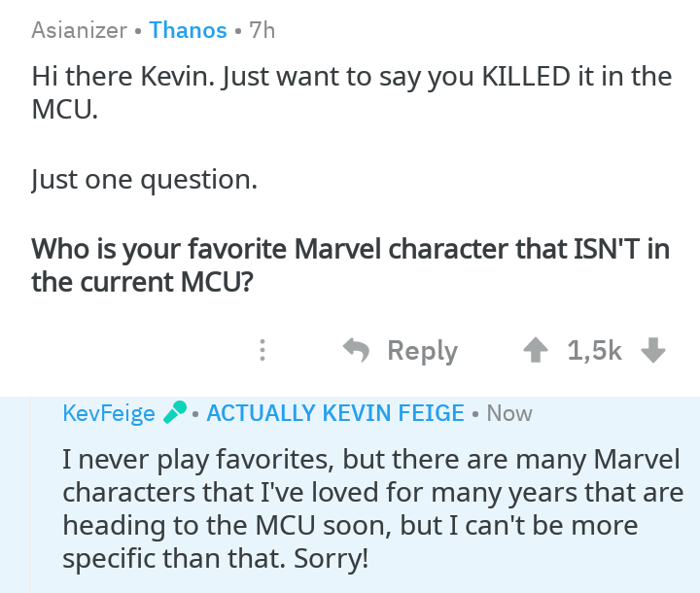Select the Thanos user flair

188,30
